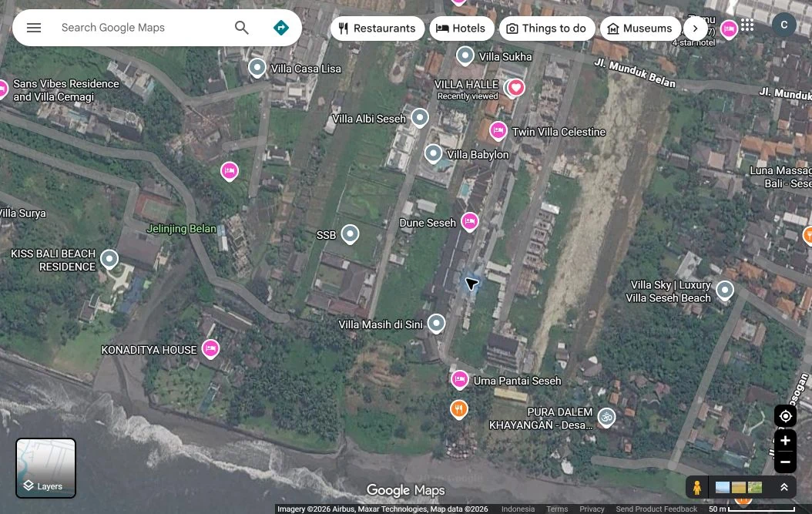812x514 pixels.
Task: Click the Luna Massage Bali label
Action: click(x=781, y=176)
